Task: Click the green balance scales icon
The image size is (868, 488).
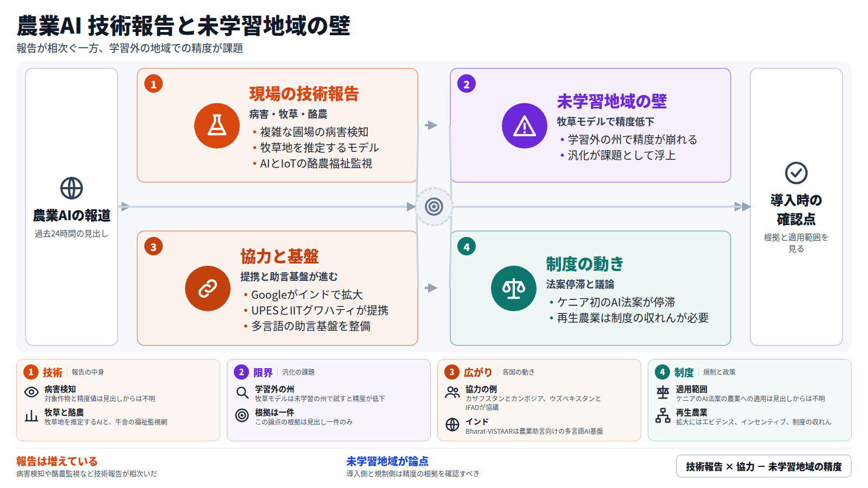Action: click(514, 288)
